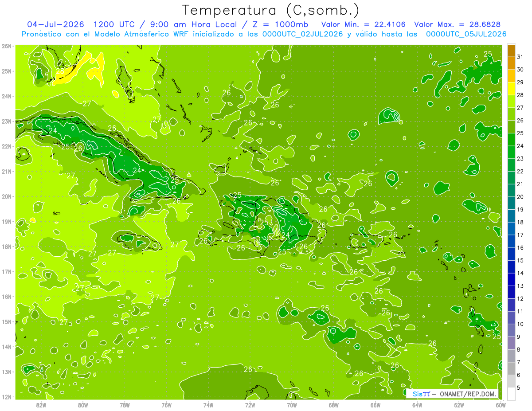Click the dark blue swatch between 13 and 14
The image size is (532, 411).
coord(512,279)
